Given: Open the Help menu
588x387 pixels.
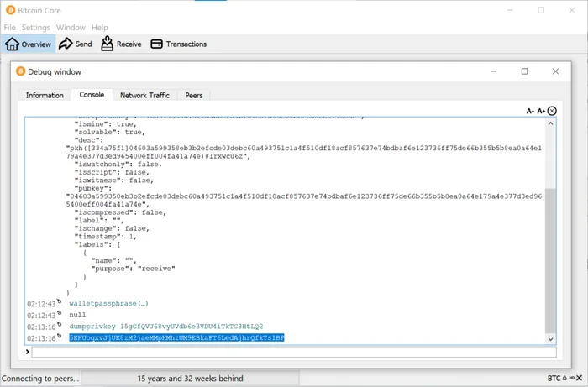Looking at the screenshot, I should click(100, 28).
